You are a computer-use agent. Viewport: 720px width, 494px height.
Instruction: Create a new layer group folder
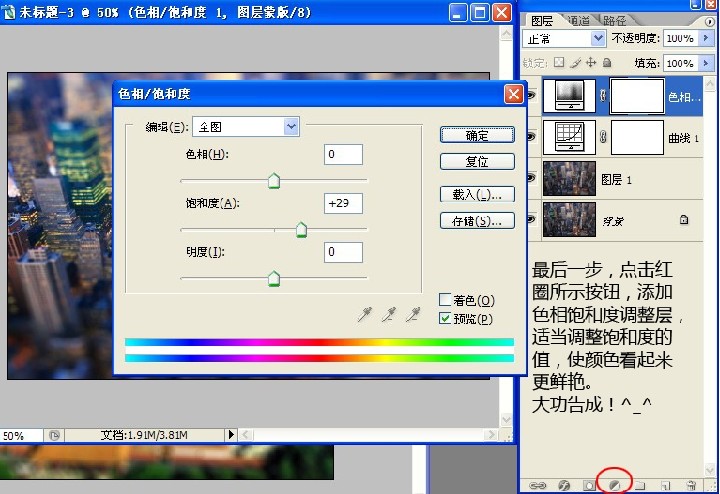(641, 484)
